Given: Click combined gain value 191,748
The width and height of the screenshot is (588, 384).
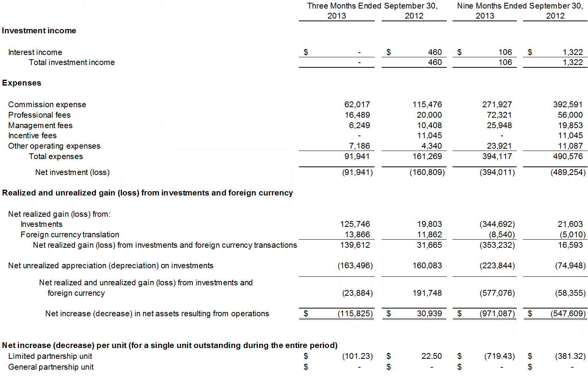Looking at the screenshot, I should pos(427,293).
